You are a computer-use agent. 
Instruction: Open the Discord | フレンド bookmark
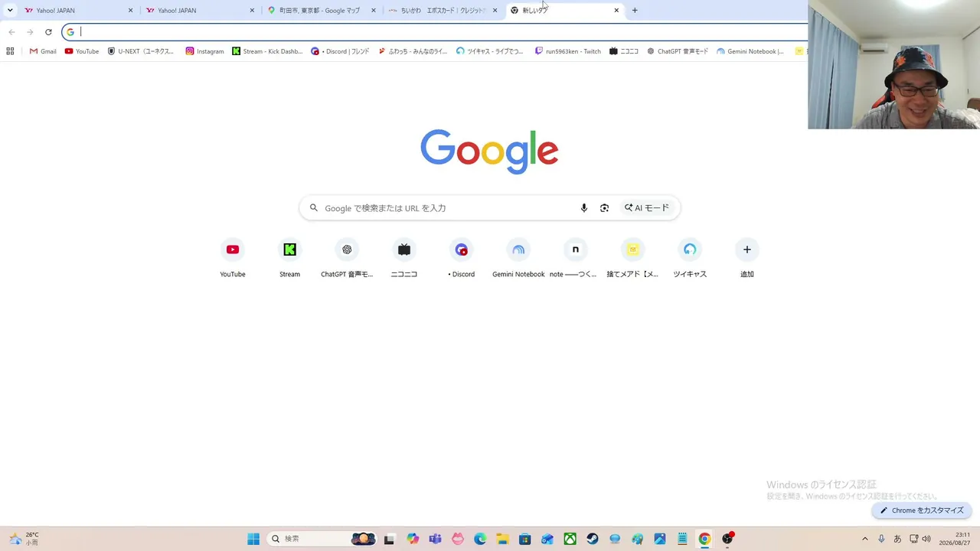(340, 51)
